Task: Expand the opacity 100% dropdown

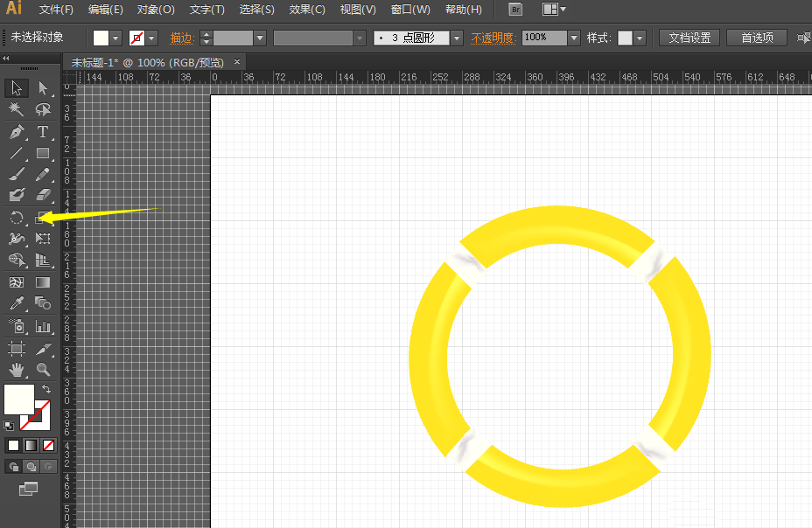Action: (x=574, y=38)
